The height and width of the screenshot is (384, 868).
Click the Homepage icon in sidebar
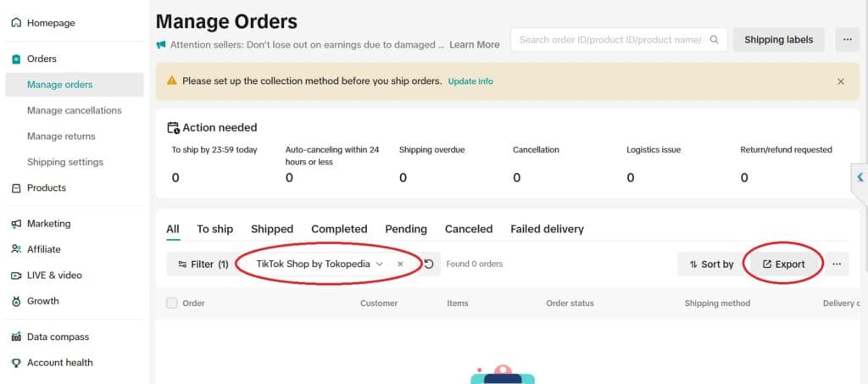(16, 23)
